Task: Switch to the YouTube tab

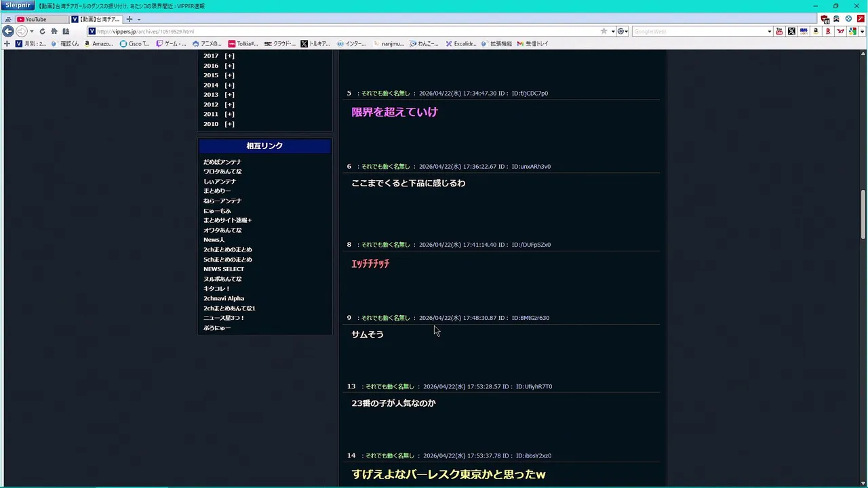Action: coord(41,19)
